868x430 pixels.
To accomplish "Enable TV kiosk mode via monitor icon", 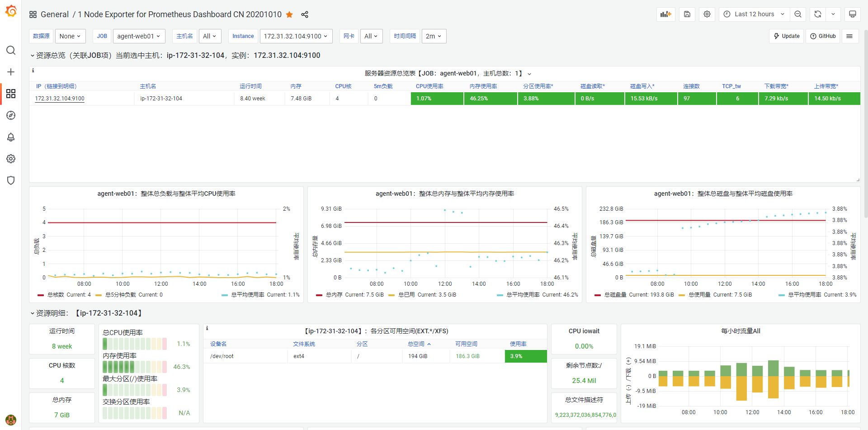I will (853, 14).
